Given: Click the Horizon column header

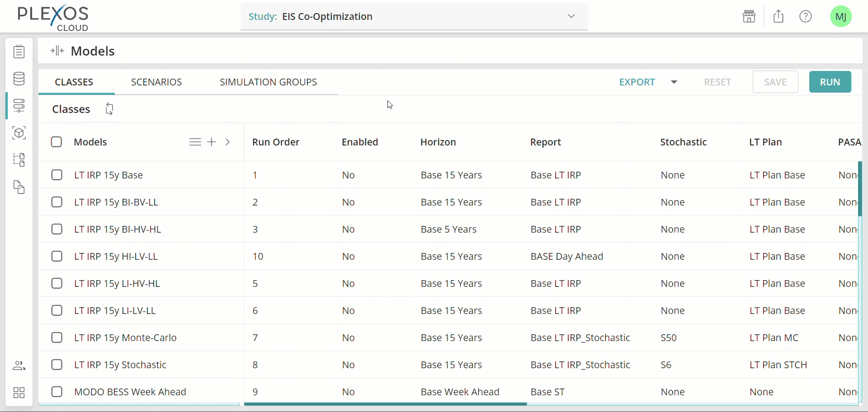Looking at the screenshot, I should click(438, 142).
